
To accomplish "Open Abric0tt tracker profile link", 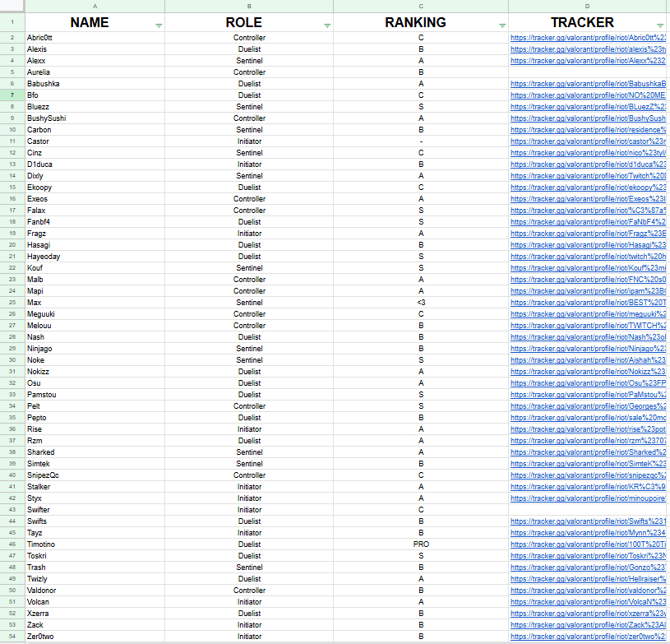I will coord(588,38).
